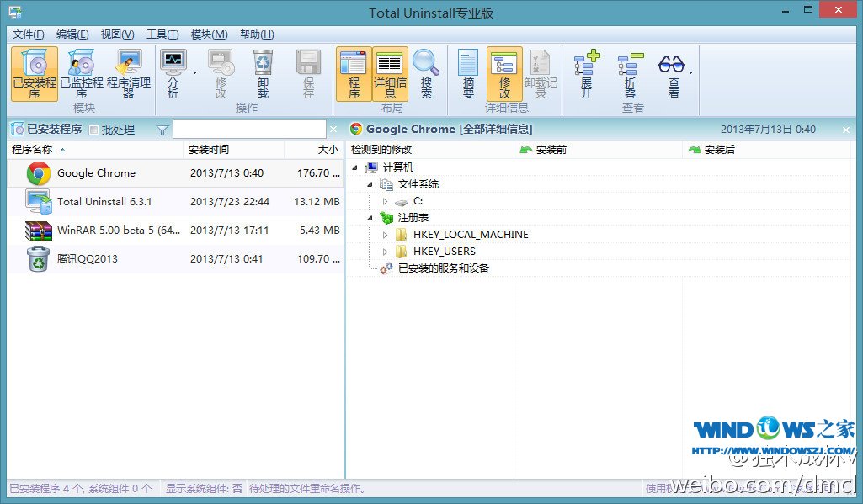Open the 文件(F) menu

click(x=29, y=34)
